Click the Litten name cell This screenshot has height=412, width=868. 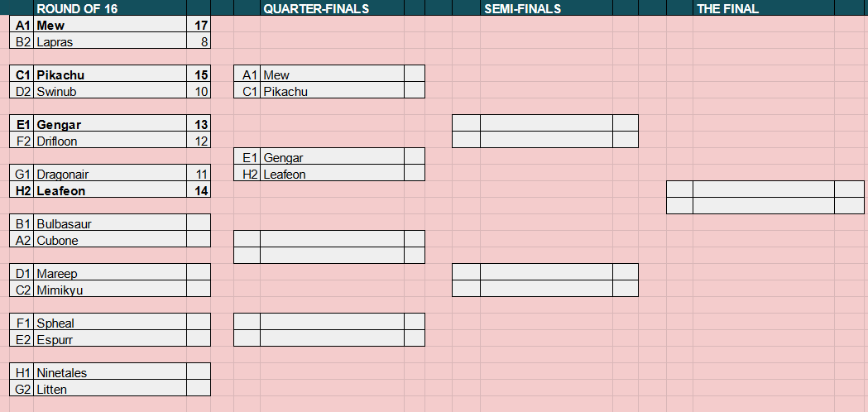pos(110,388)
